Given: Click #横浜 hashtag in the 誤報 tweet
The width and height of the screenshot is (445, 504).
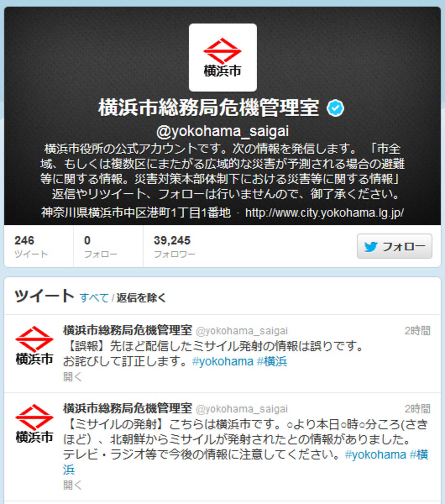Looking at the screenshot, I should [x=272, y=361].
